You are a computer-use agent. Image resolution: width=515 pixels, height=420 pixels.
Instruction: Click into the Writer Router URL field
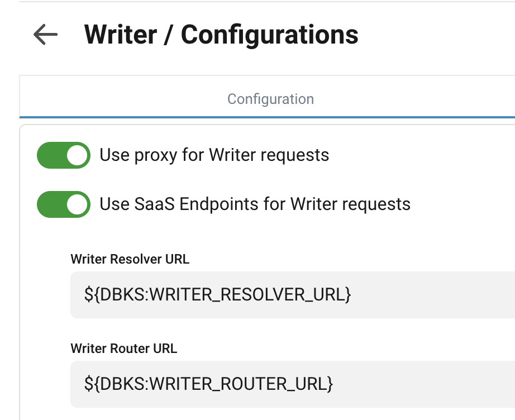tap(290, 384)
